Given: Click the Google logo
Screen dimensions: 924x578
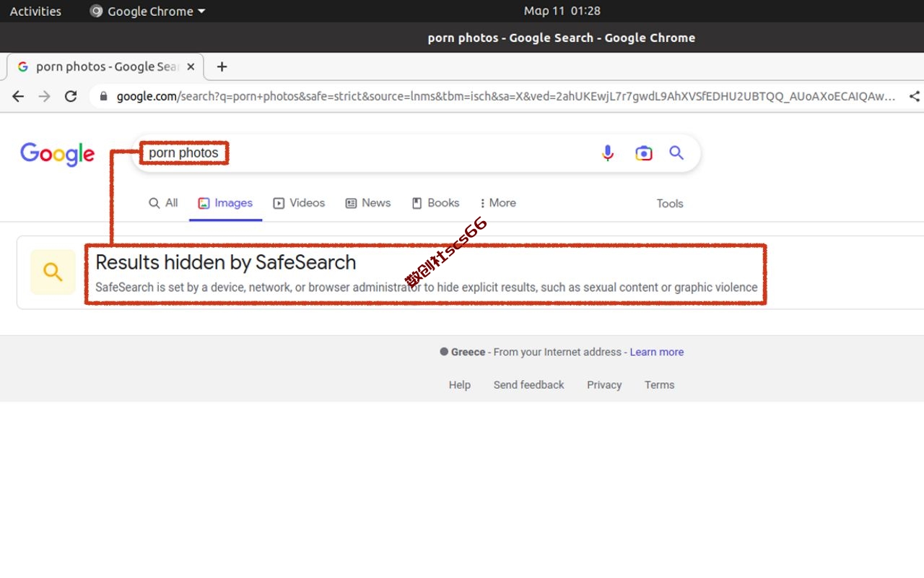Looking at the screenshot, I should pos(58,154).
